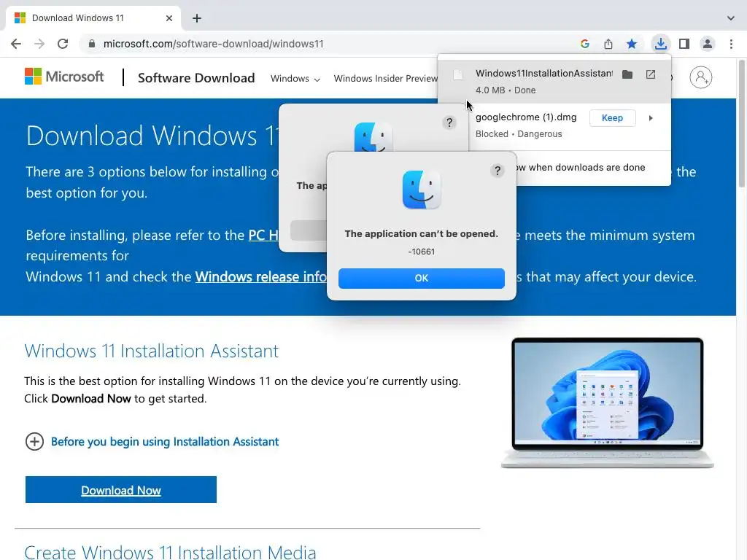This screenshot has height=560, width=747.
Task: Expand Before you begin using Installation Assistant
Action: click(152, 441)
